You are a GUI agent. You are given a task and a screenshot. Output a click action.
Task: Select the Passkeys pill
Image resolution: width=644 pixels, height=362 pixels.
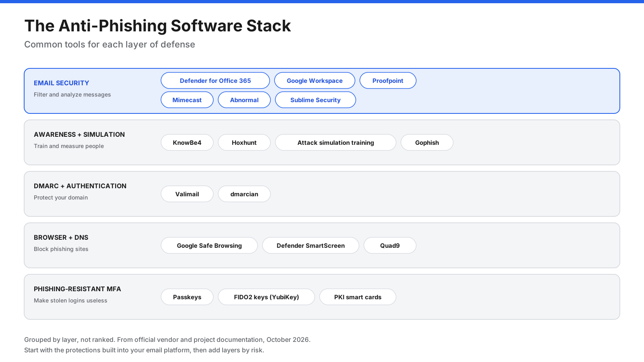coord(187,297)
